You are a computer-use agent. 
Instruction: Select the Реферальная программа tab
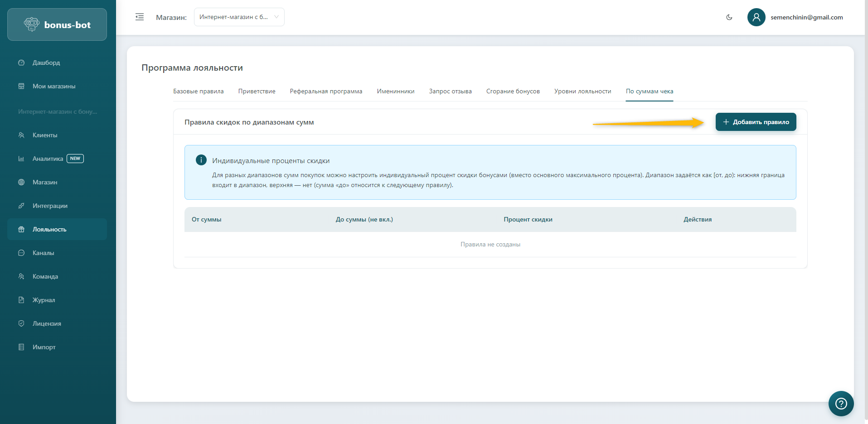(x=326, y=92)
